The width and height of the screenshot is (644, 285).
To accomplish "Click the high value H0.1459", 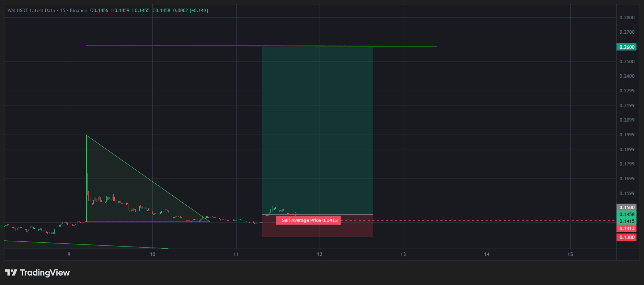I will [x=120, y=10].
